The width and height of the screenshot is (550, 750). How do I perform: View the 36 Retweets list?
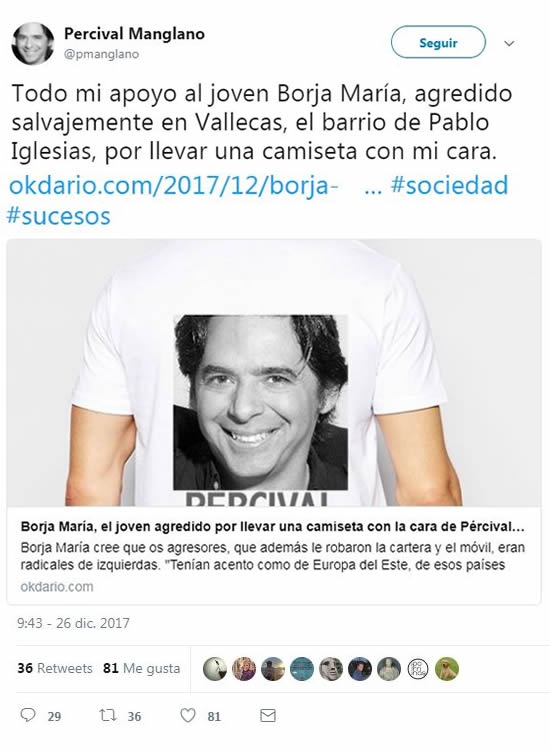click(x=55, y=668)
